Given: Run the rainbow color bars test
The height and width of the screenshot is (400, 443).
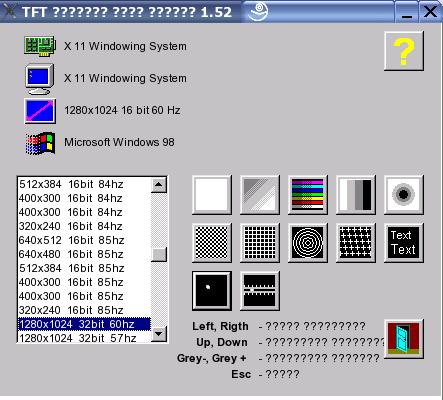Looking at the screenshot, I should click(308, 194).
